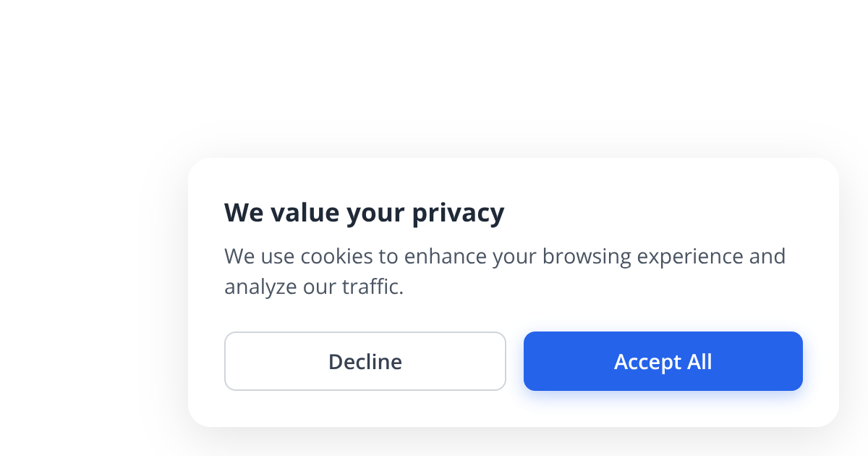
Task: Click the 'We value your privacy' heading
Action: tap(365, 212)
